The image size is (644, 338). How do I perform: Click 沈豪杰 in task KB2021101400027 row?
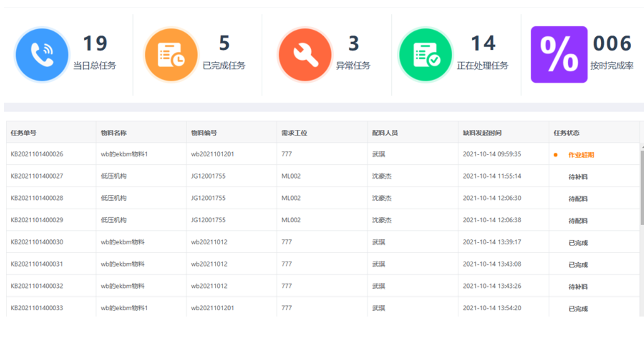click(x=382, y=176)
